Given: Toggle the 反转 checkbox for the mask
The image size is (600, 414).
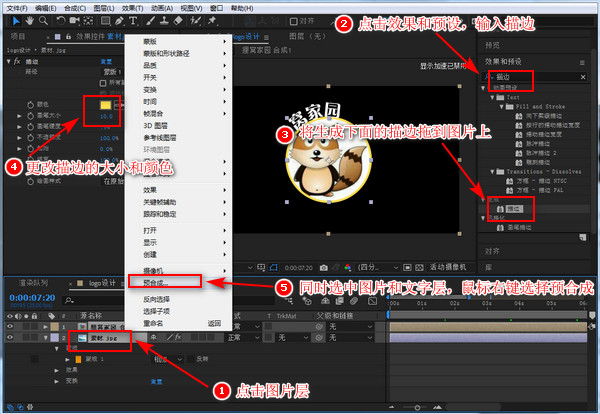Looking at the screenshot, I should (x=190, y=359).
